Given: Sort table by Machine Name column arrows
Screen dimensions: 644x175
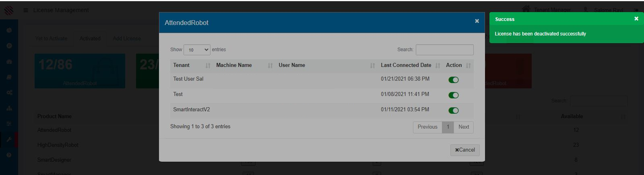Looking at the screenshot, I should [x=270, y=65].
